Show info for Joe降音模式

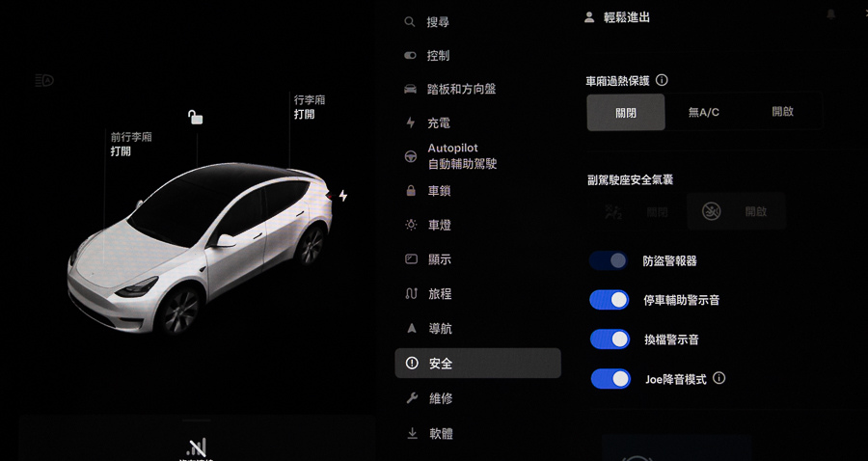point(719,378)
